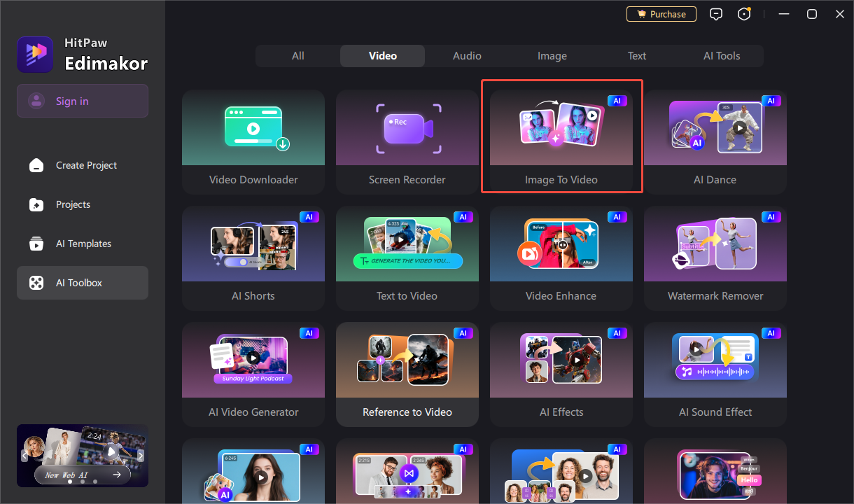Click the Projects sidebar label
This screenshot has height=504, width=854.
pos(73,204)
